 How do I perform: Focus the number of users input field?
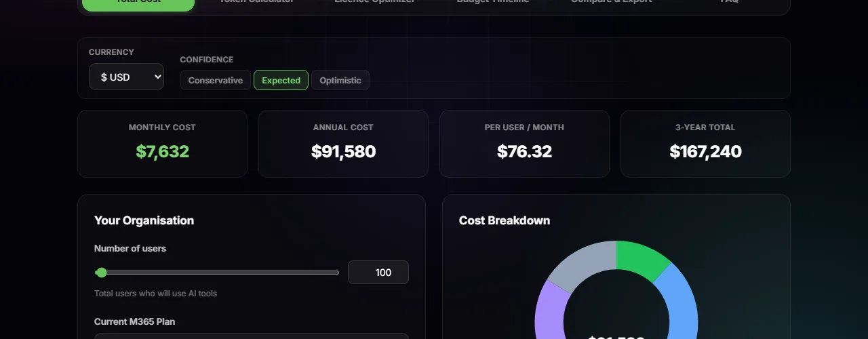(x=378, y=273)
